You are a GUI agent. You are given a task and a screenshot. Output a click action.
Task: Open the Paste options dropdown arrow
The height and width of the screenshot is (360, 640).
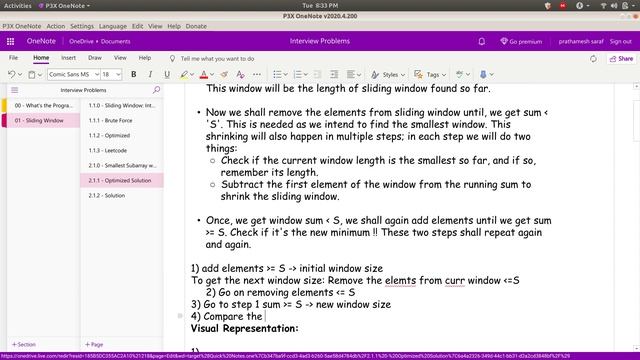click(40, 74)
